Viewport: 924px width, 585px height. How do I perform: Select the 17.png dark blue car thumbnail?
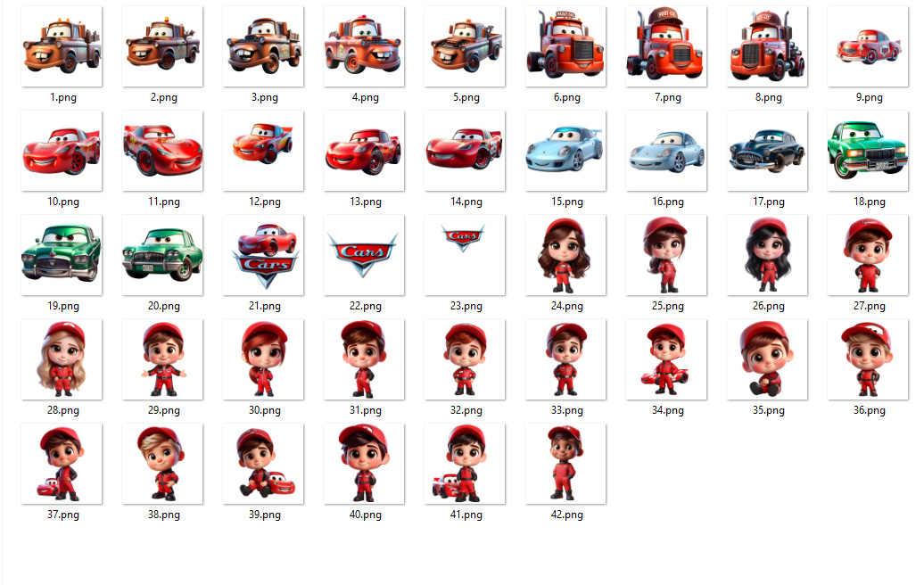coord(767,151)
